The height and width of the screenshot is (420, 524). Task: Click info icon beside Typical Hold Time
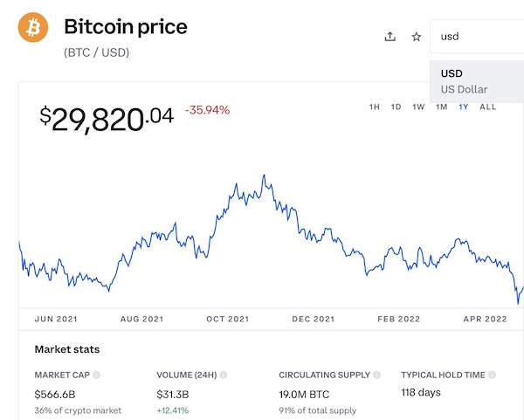pyautogui.click(x=493, y=375)
